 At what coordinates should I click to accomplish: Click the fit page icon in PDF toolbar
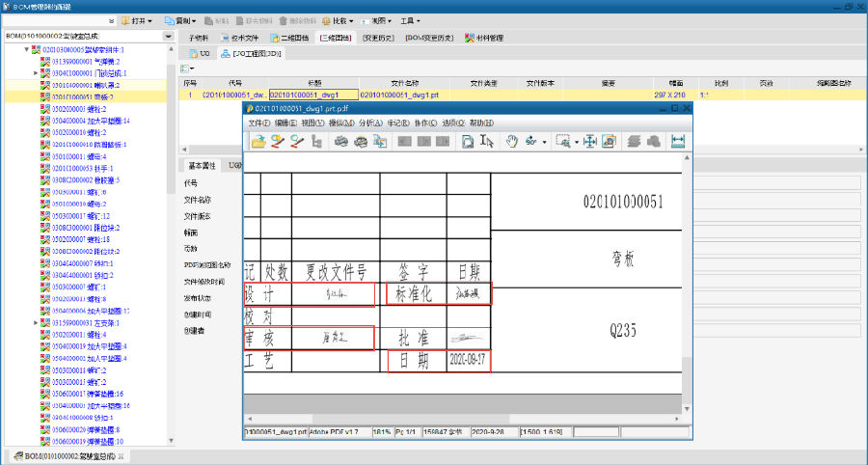point(591,141)
